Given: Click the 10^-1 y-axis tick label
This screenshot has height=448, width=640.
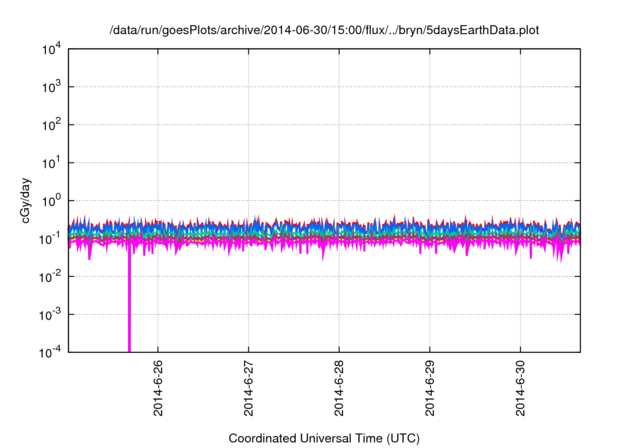Looking at the screenshot, I should coord(51,238).
